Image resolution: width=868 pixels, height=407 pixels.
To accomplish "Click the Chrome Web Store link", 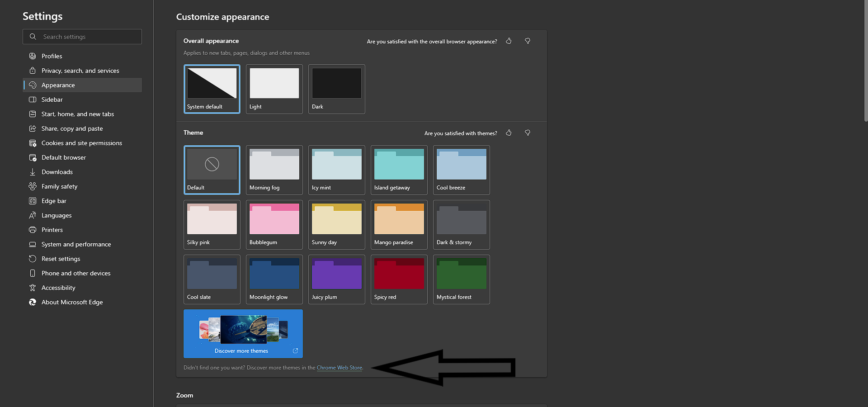I will tap(339, 368).
